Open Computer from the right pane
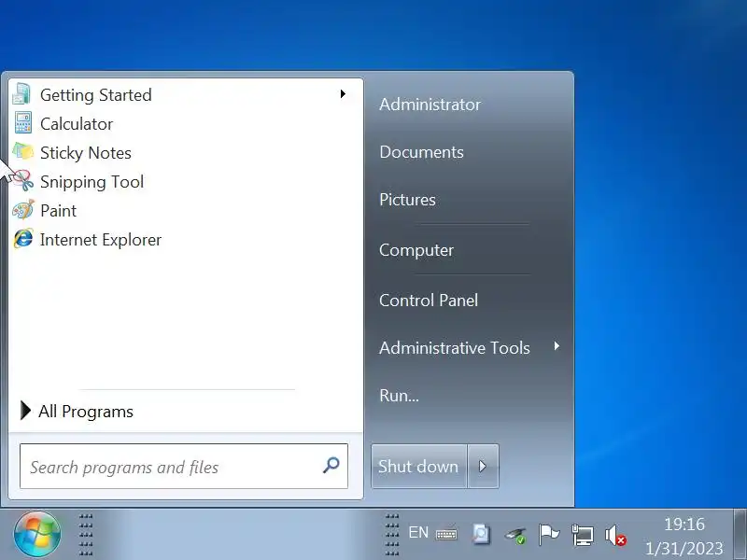The image size is (747, 560). coord(416,250)
